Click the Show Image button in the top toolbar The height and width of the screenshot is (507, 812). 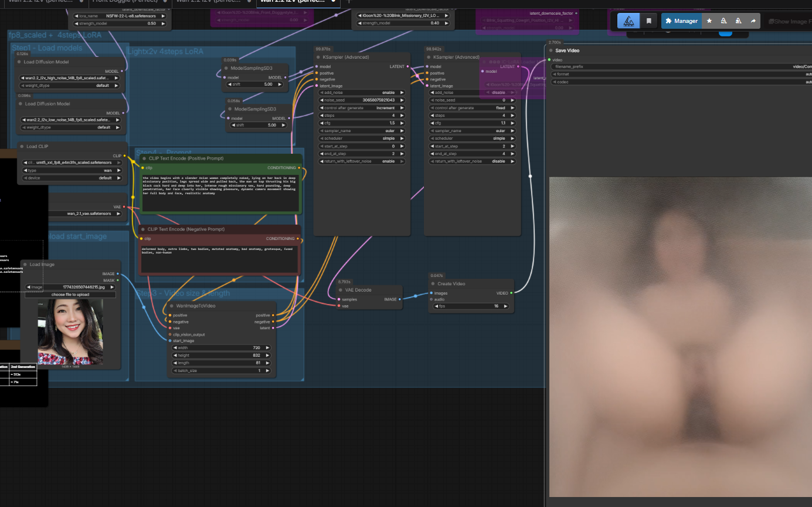point(789,22)
